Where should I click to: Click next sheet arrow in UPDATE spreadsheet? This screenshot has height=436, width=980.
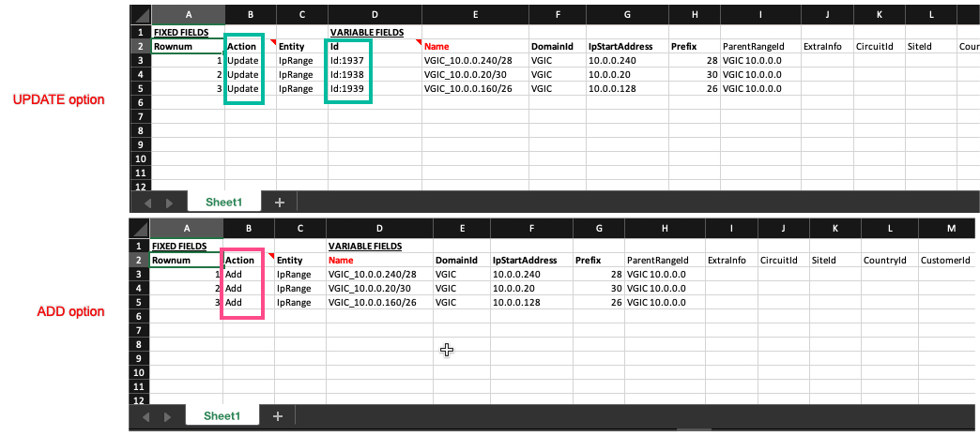pyautogui.click(x=169, y=203)
